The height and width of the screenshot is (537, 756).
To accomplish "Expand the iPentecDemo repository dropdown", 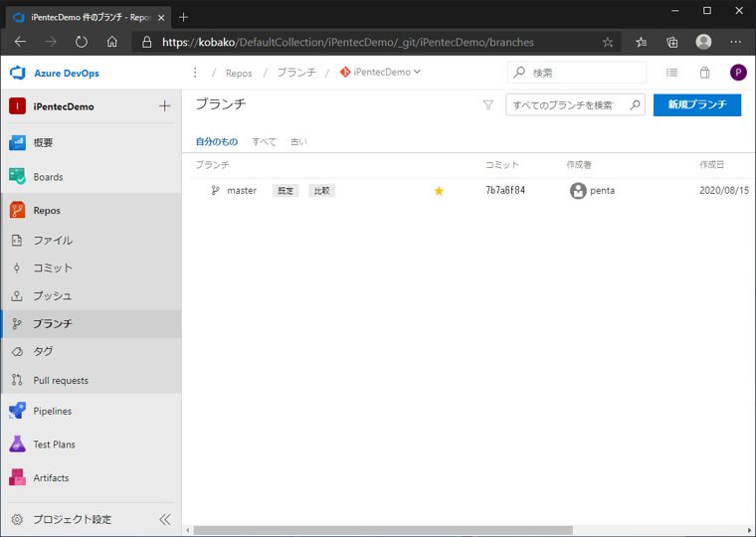I will pyautogui.click(x=380, y=72).
